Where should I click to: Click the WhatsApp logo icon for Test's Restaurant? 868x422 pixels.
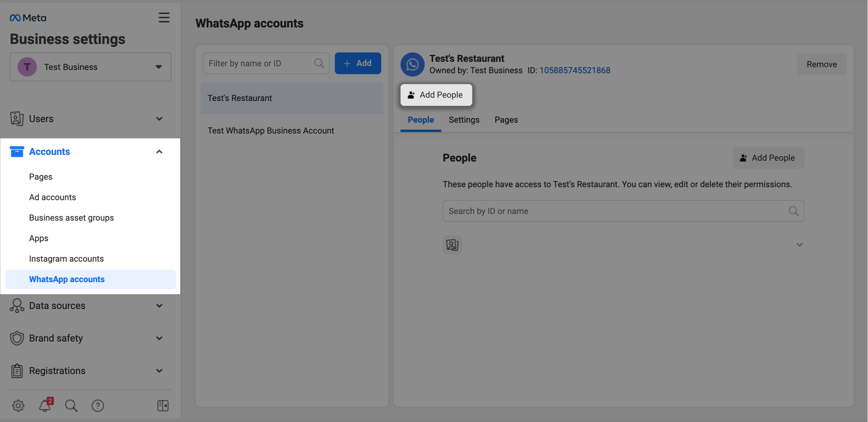(412, 64)
